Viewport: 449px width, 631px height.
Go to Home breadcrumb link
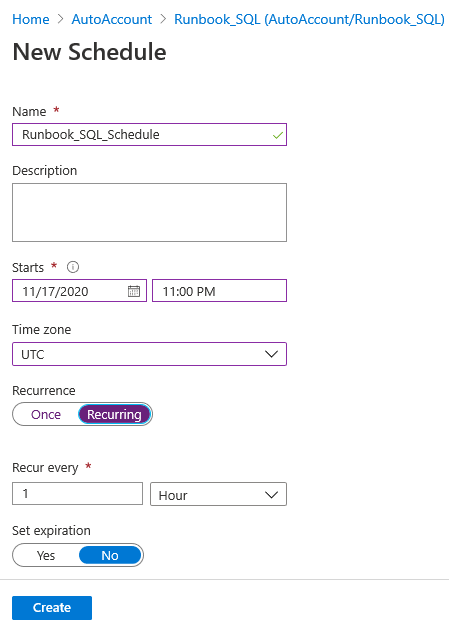click(31, 19)
